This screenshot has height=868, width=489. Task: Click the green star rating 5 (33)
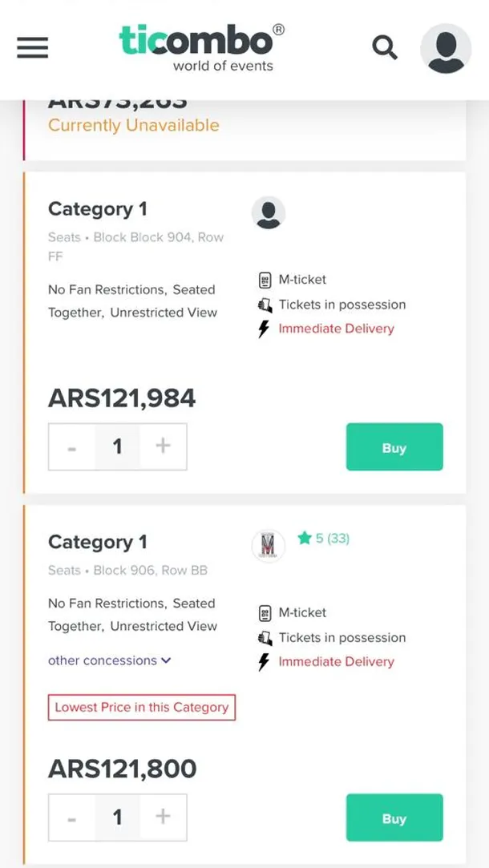point(324,539)
